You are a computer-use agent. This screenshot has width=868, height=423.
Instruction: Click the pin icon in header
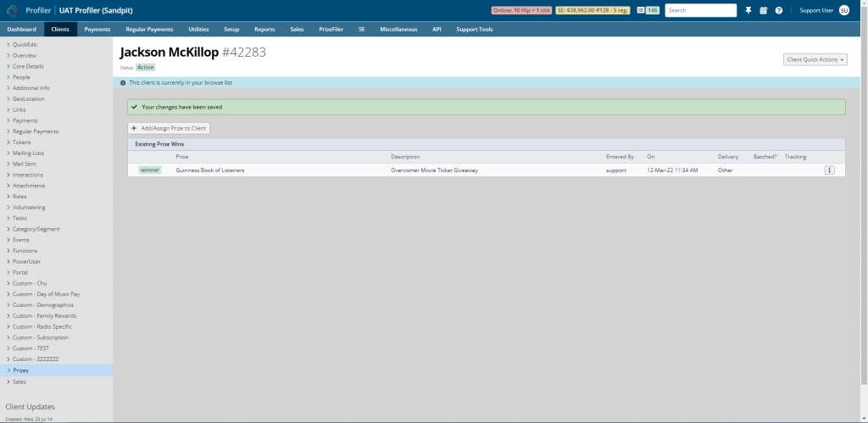point(748,10)
